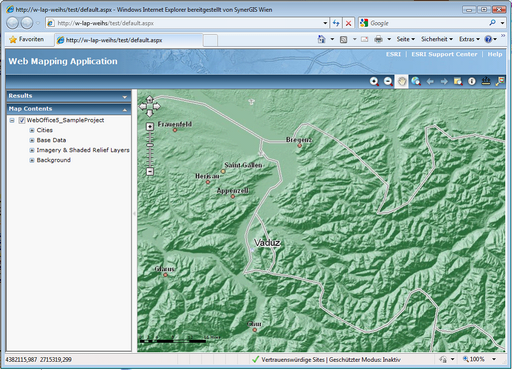Click the refresh page icon
Image resolution: width=512 pixels, height=370 pixels.
pyautogui.click(x=336, y=23)
